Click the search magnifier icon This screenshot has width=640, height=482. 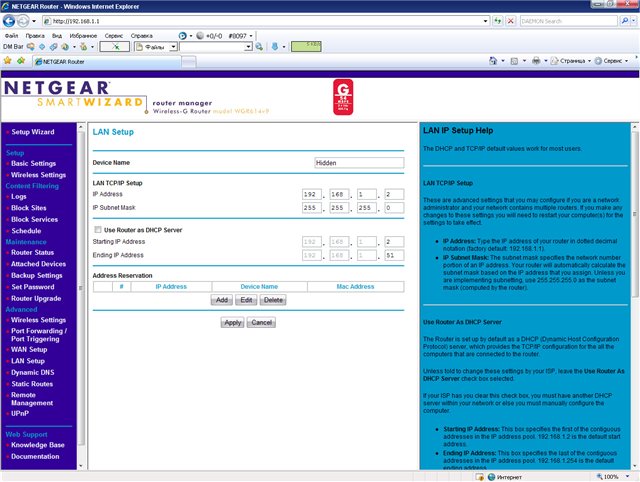[624, 21]
